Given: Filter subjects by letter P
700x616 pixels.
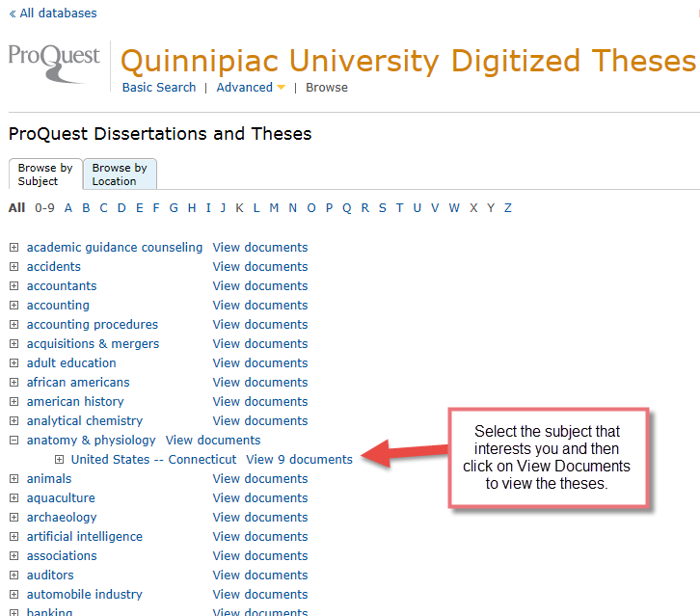Looking at the screenshot, I should [x=329, y=208].
